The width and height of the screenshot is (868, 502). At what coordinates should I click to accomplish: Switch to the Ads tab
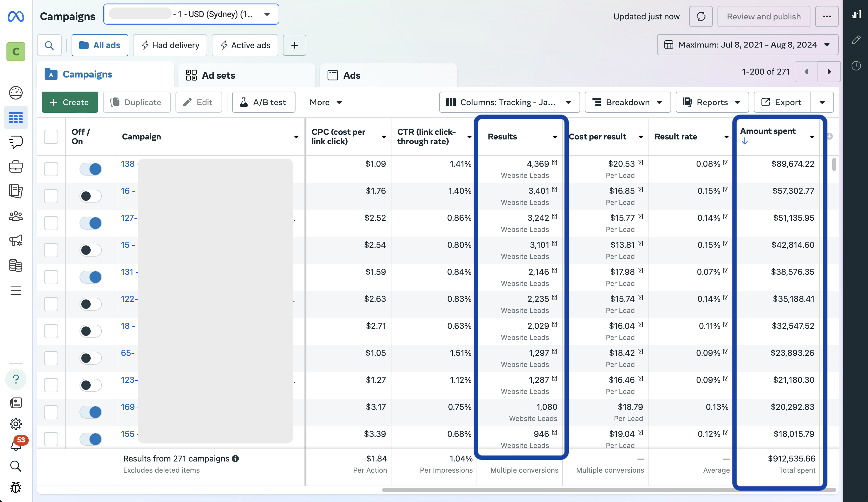(352, 75)
